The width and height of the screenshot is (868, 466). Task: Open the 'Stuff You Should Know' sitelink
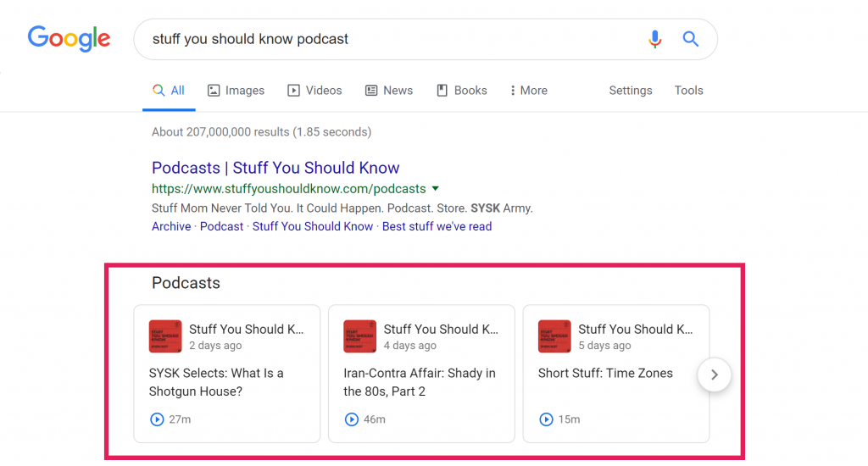pos(313,226)
